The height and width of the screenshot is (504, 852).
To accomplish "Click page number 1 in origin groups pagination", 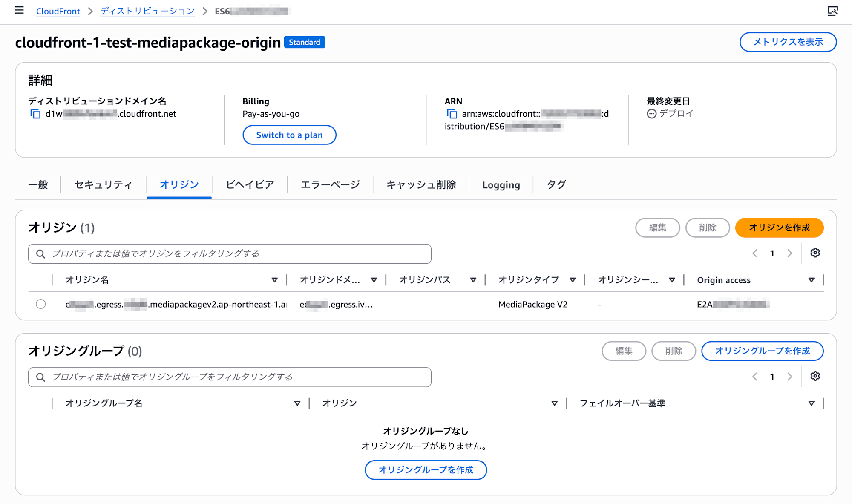I will 772,377.
